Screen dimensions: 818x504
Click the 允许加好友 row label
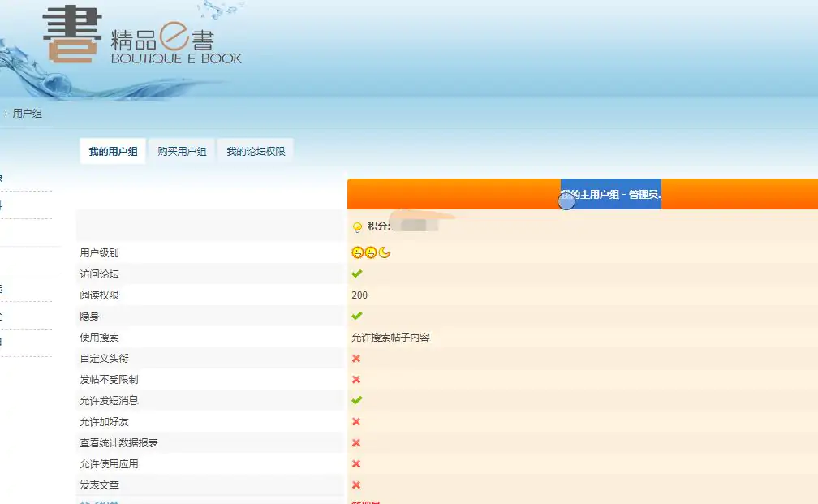(104, 421)
